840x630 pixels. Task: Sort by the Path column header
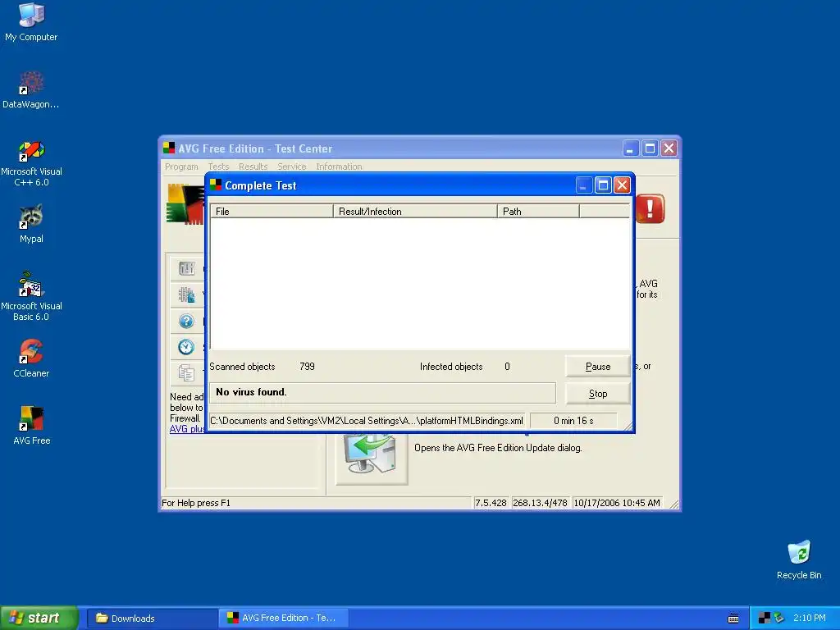538,211
